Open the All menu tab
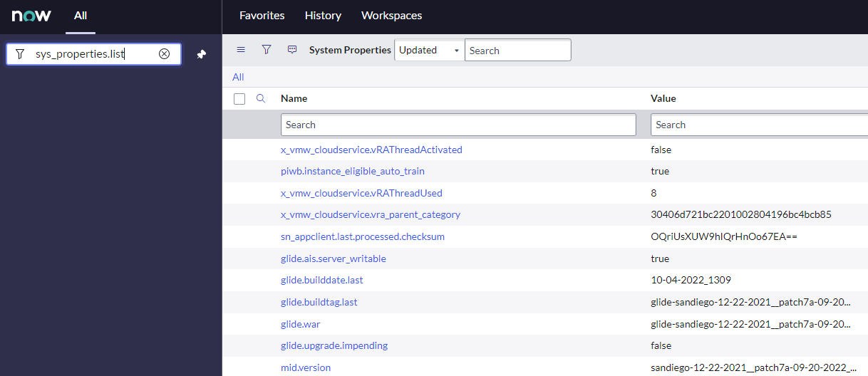This screenshot has height=376, width=868. pos(81,16)
